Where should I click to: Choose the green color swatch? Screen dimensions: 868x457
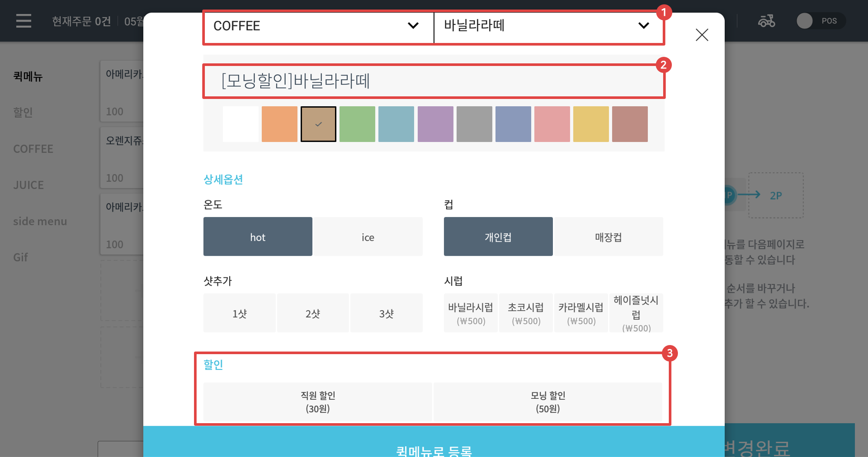point(357,124)
